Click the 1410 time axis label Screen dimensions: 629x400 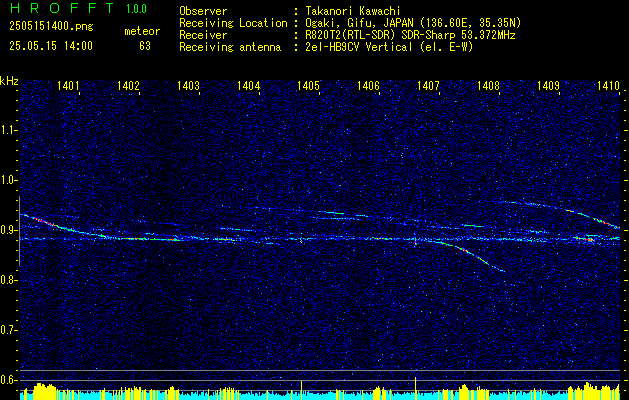[x=607, y=85]
